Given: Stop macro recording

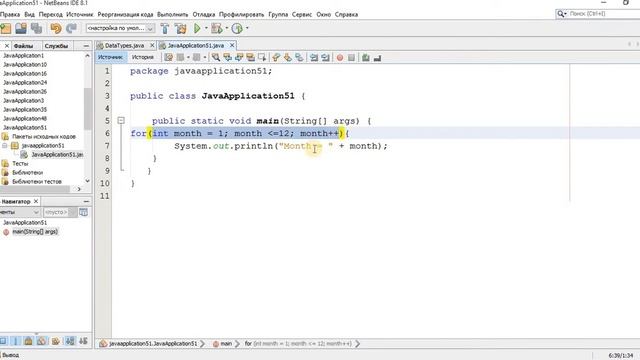Looking at the screenshot, I should [351, 58].
